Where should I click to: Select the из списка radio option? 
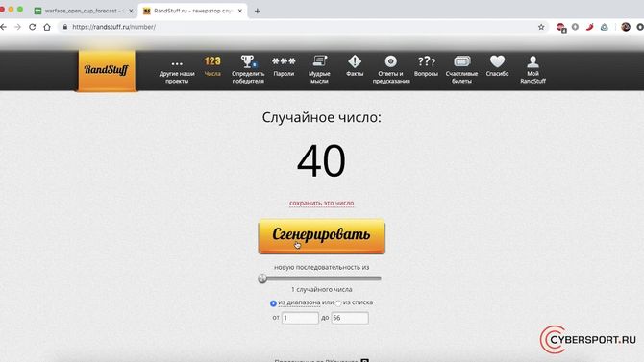tap(338, 303)
